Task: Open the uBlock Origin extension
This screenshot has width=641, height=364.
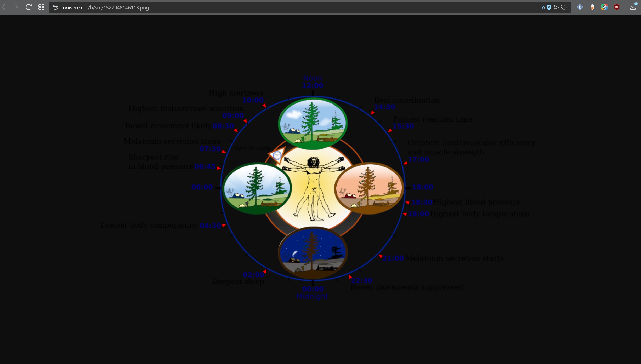Action: coord(617,7)
